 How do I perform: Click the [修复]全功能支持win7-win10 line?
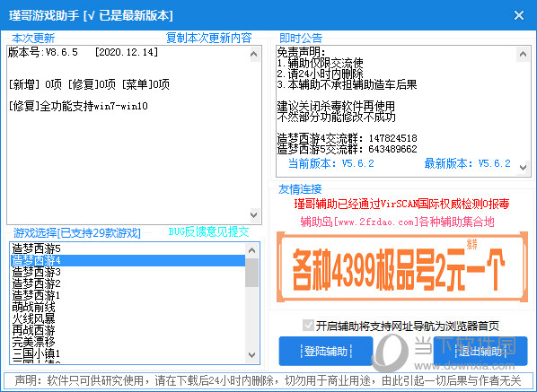(x=78, y=106)
